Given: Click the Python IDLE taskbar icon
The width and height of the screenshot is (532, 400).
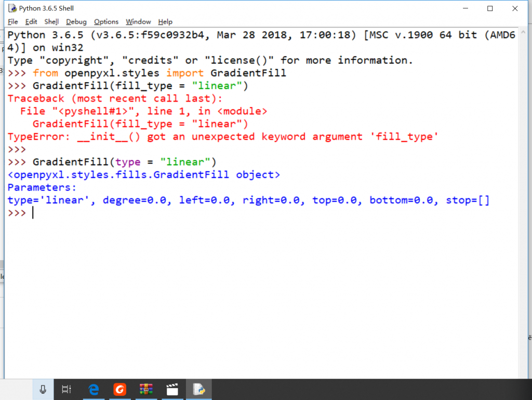Looking at the screenshot, I should coord(198,389).
